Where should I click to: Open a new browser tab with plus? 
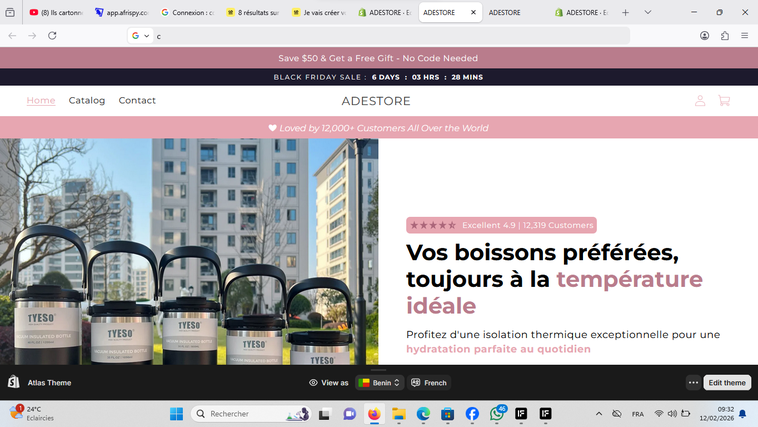point(625,13)
